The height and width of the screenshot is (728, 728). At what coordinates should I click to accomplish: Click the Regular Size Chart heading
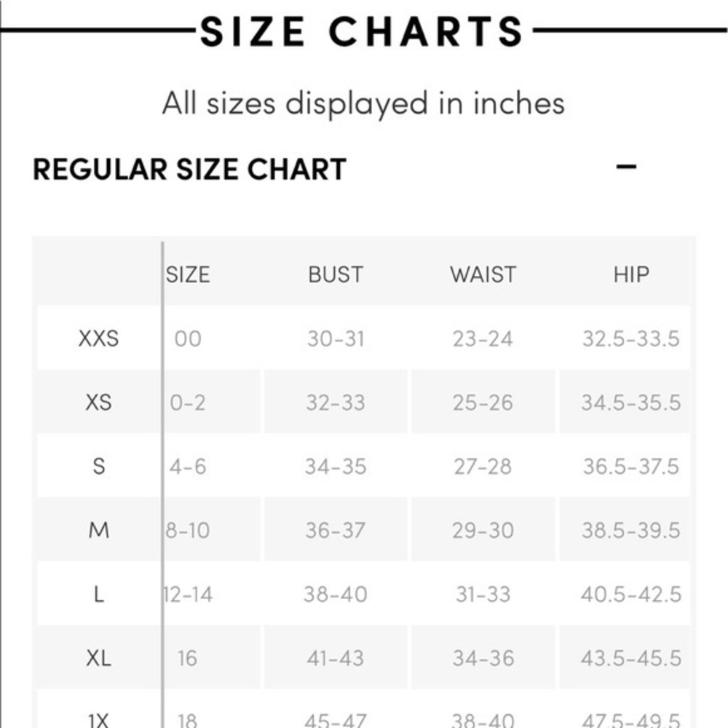(189, 170)
